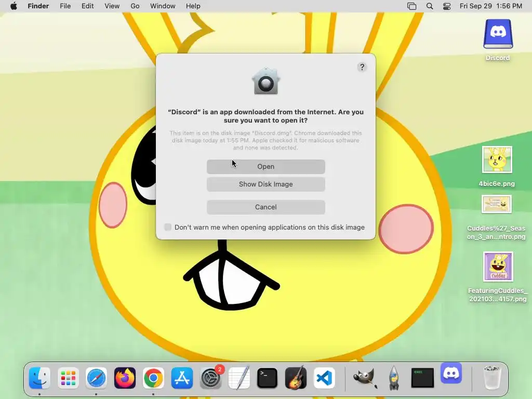Select the 4bic6e.png desktop thumbnail

(497, 159)
